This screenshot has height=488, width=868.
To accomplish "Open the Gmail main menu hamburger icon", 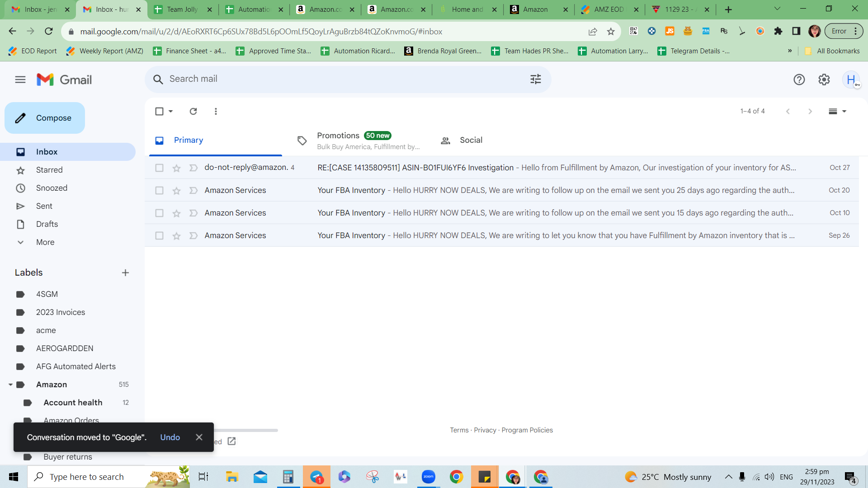I will (x=20, y=80).
